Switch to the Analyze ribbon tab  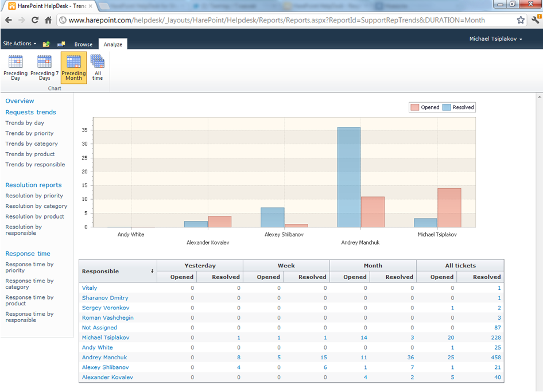tap(113, 44)
